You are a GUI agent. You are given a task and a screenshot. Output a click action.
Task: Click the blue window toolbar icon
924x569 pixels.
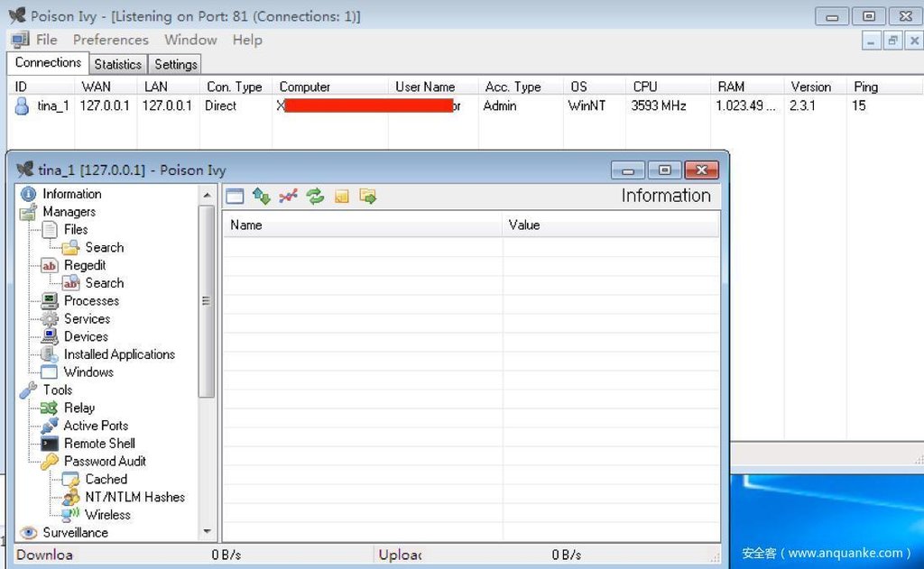[235, 197]
